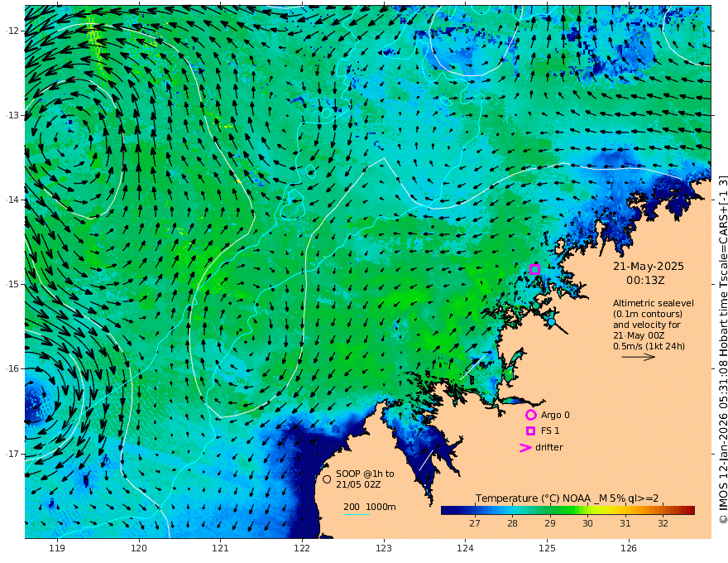Pick the blue 27°C region of the colorbar
This screenshot has height=563, width=728.
tap(475, 510)
